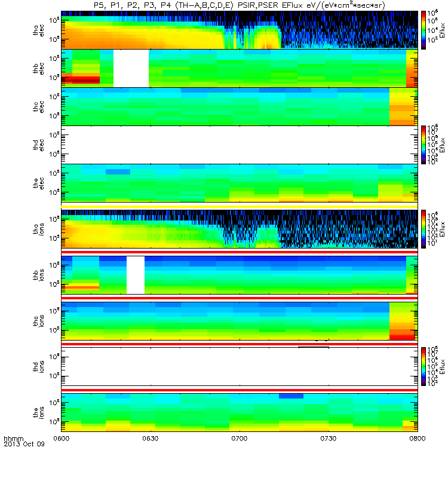Select the "tha ions" panel label
Screen dimensions: 448x478
pyautogui.click(x=38, y=229)
